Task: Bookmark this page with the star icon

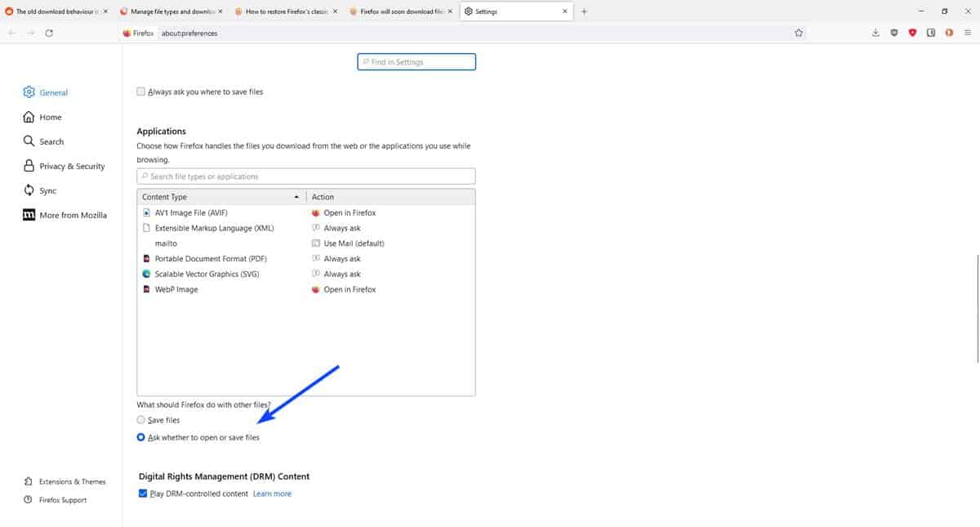Action: tap(798, 33)
